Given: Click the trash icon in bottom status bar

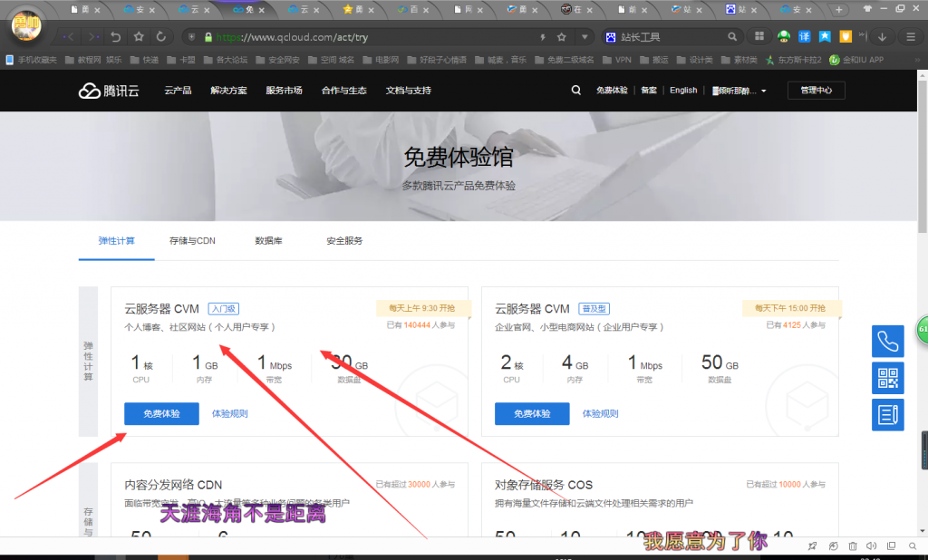Looking at the screenshot, I should (852, 546).
